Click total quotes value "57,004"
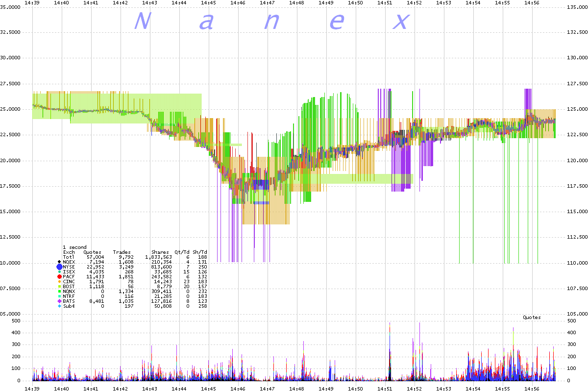The width and height of the screenshot is (588, 392). (95, 257)
